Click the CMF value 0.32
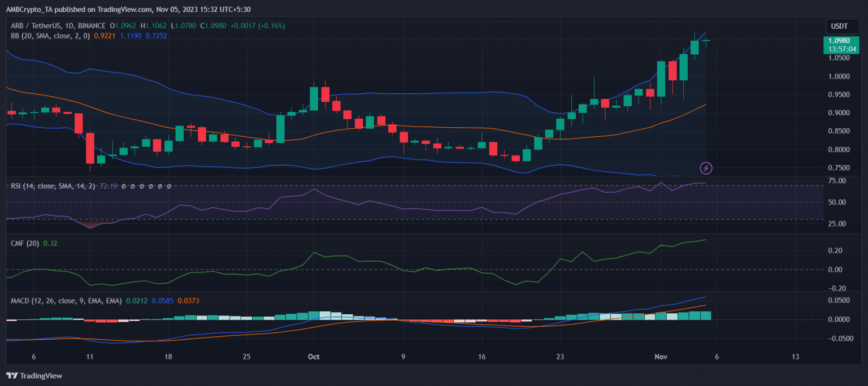 (x=51, y=244)
